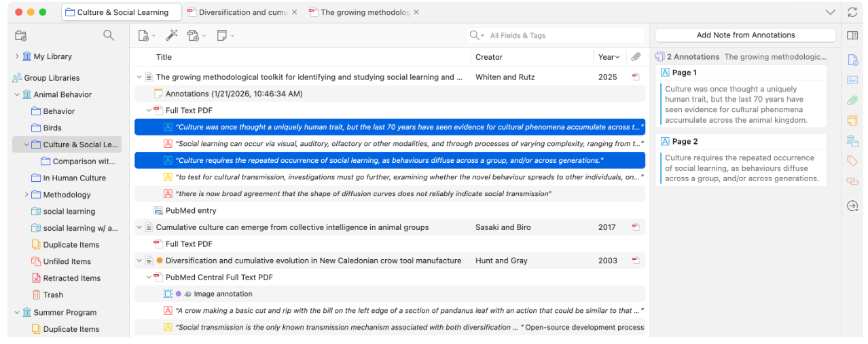Click the New Item toolbar icon
Image resolution: width=868 pixels, height=344 pixels.
(x=144, y=35)
